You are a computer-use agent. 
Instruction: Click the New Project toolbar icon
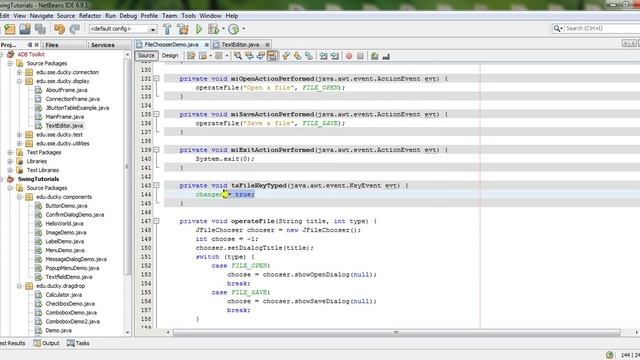[x=9, y=29]
